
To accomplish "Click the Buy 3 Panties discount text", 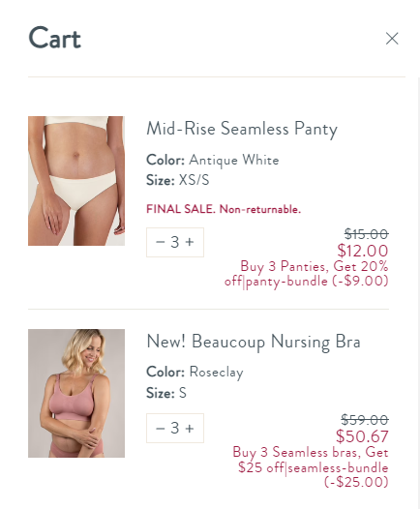I will (307, 274).
